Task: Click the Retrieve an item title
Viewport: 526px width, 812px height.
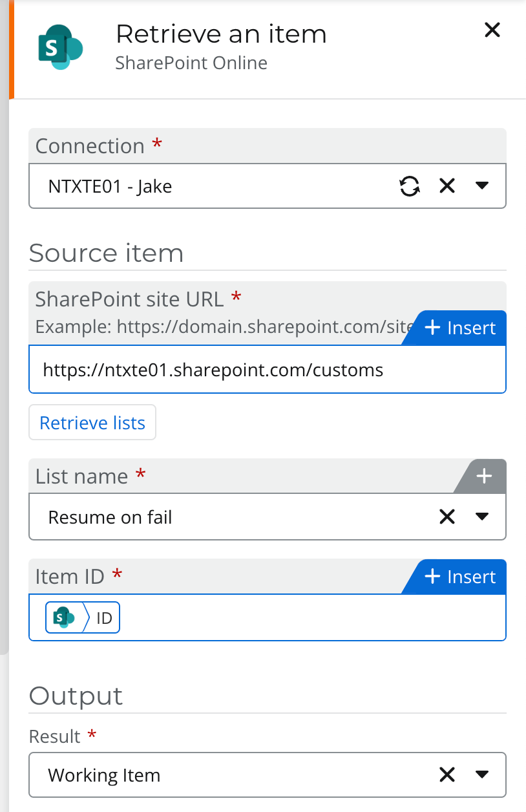Action: click(221, 34)
